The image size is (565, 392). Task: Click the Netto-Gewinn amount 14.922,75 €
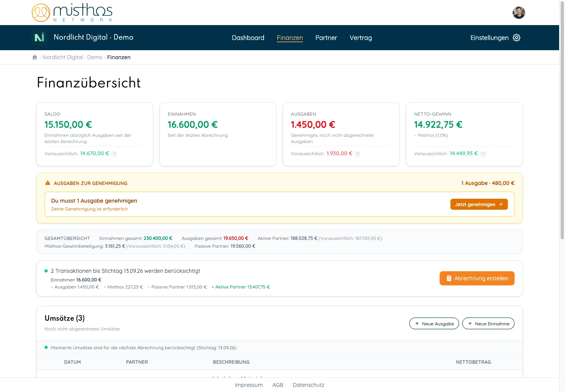438,125
